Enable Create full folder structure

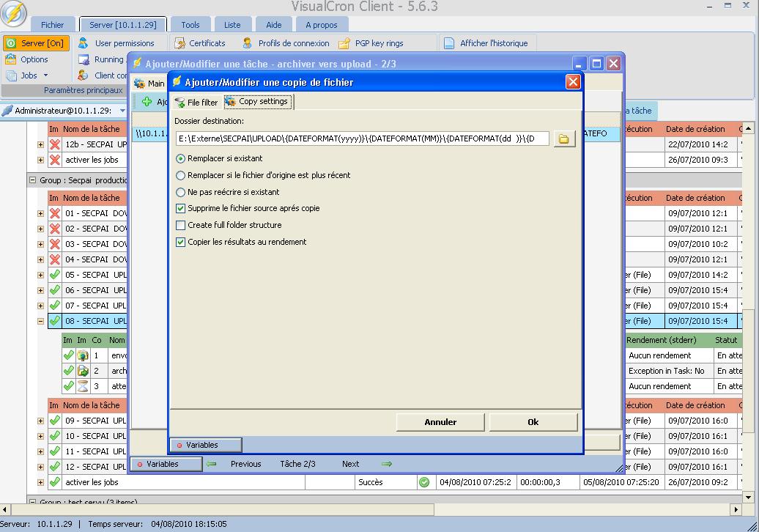tap(181, 225)
